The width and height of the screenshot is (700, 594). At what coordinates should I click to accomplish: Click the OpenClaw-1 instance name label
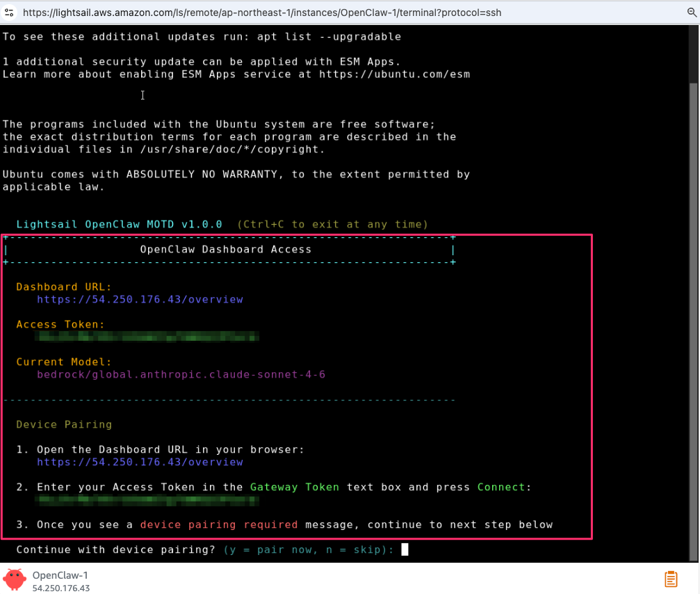60,575
